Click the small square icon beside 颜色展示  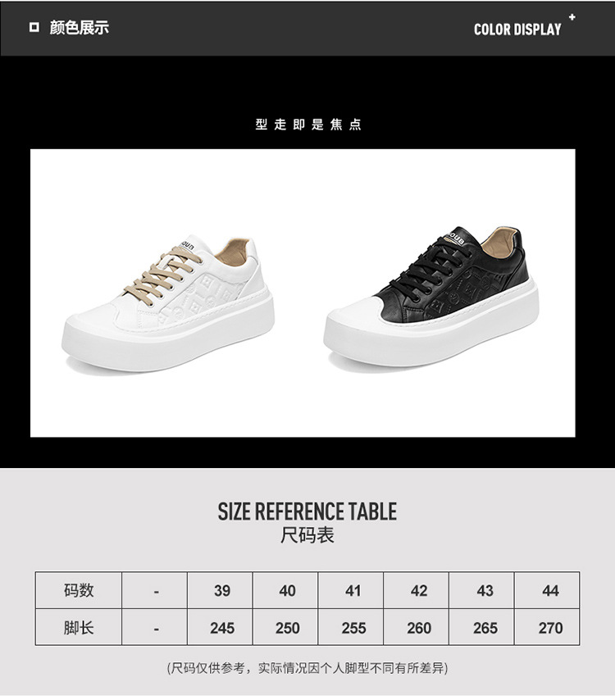point(34,28)
